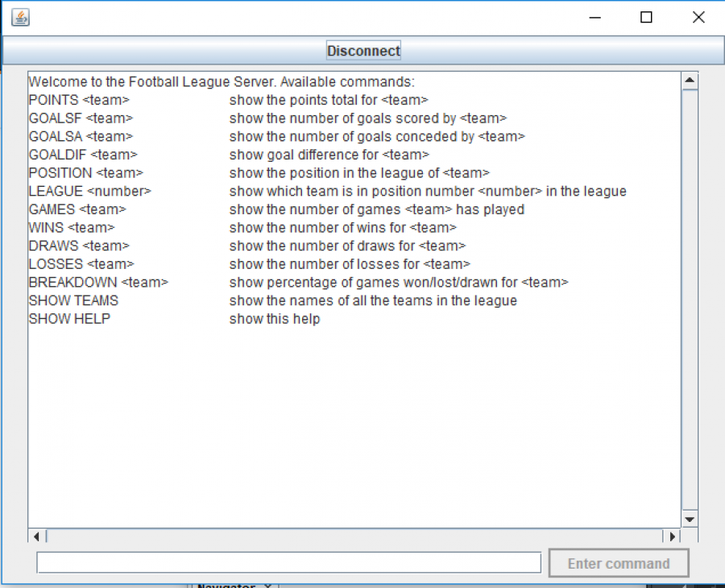Image resolution: width=725 pixels, height=588 pixels.
Task: Click the Enter command button
Action: 618,563
